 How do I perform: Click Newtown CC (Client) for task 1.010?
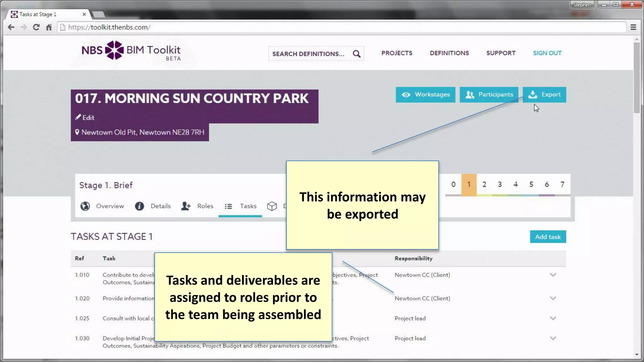[x=422, y=275]
